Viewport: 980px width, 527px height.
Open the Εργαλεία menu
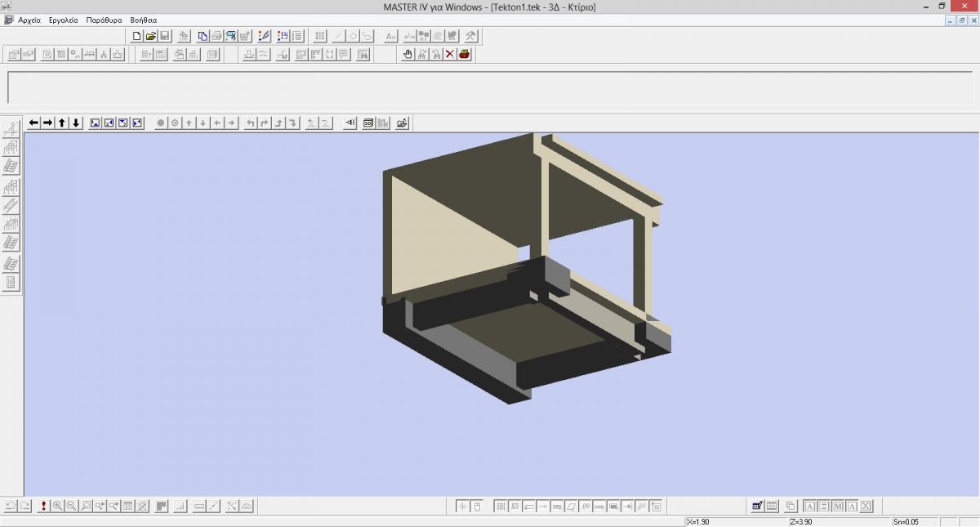[63, 20]
